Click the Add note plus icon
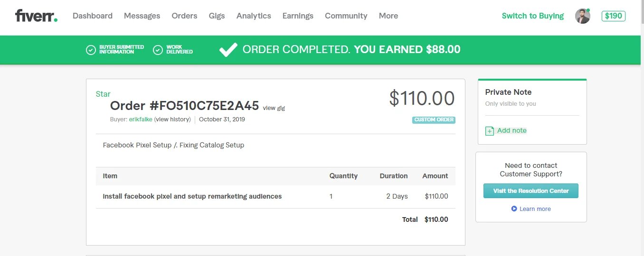This screenshot has width=644, height=256. tap(490, 131)
